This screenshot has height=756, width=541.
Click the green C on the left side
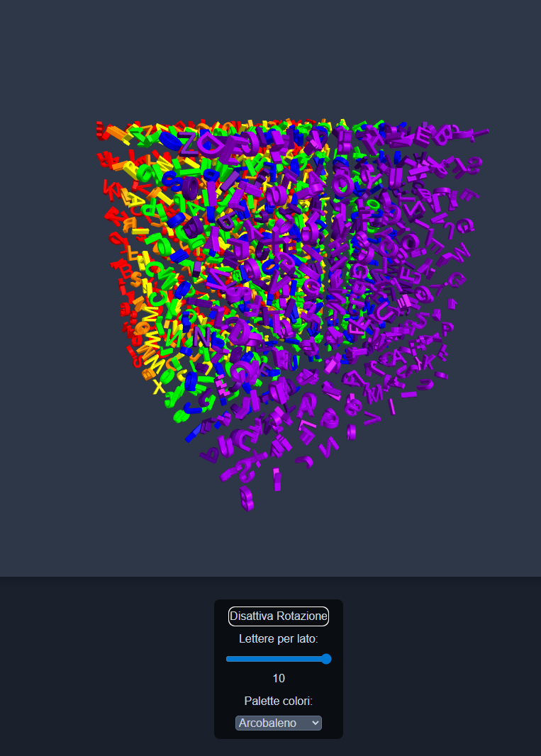pos(153,269)
